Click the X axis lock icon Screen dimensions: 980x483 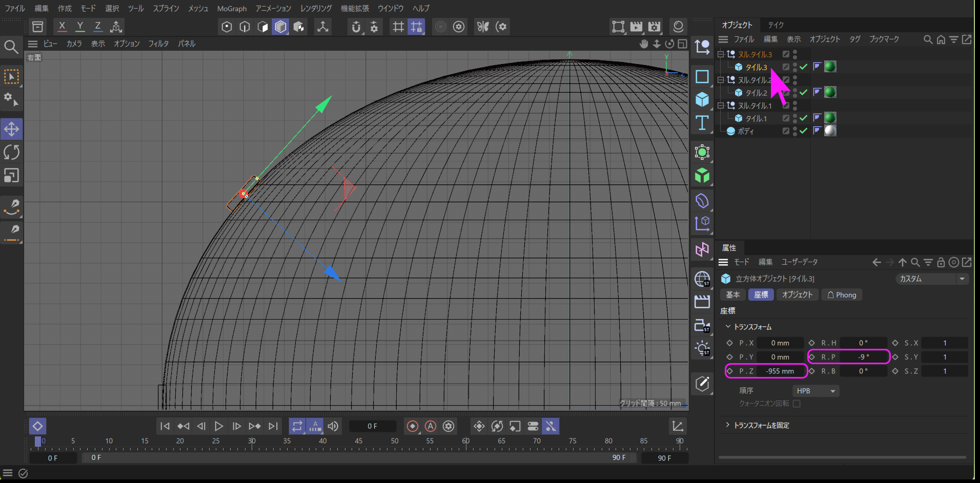(62, 27)
